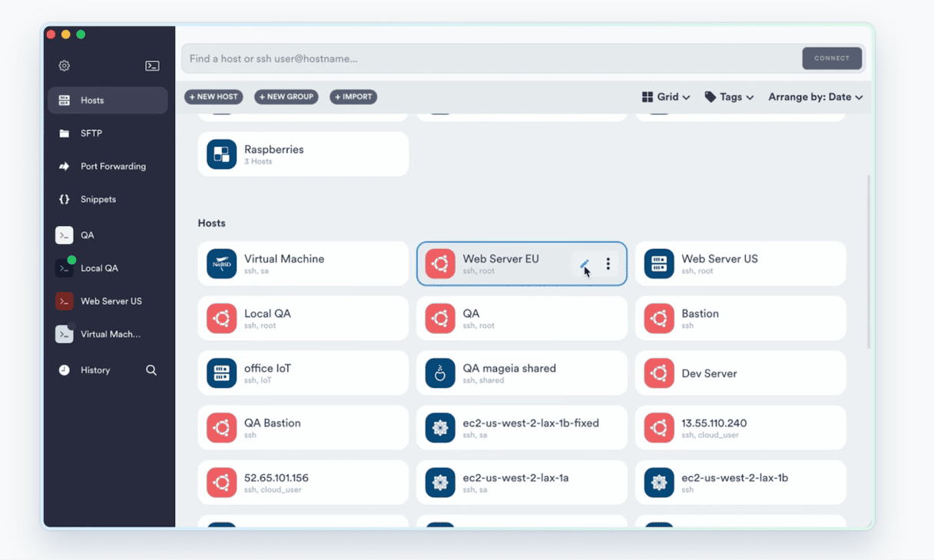The image size is (934, 560).
Task: Click the Ubuntu icon of Dev Server
Action: click(x=659, y=373)
